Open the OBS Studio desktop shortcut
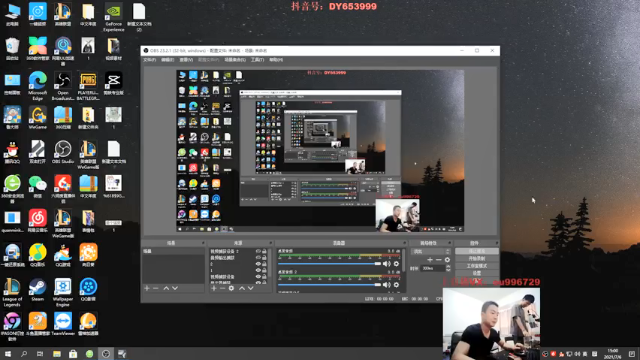Image resolution: width=640 pixels, height=360 pixels. (x=63, y=152)
